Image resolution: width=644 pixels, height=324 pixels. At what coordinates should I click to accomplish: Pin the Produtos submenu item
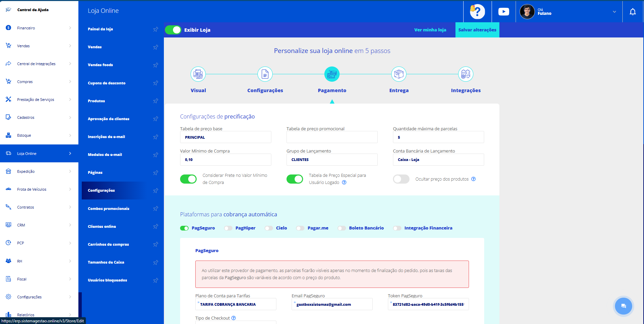(x=155, y=101)
